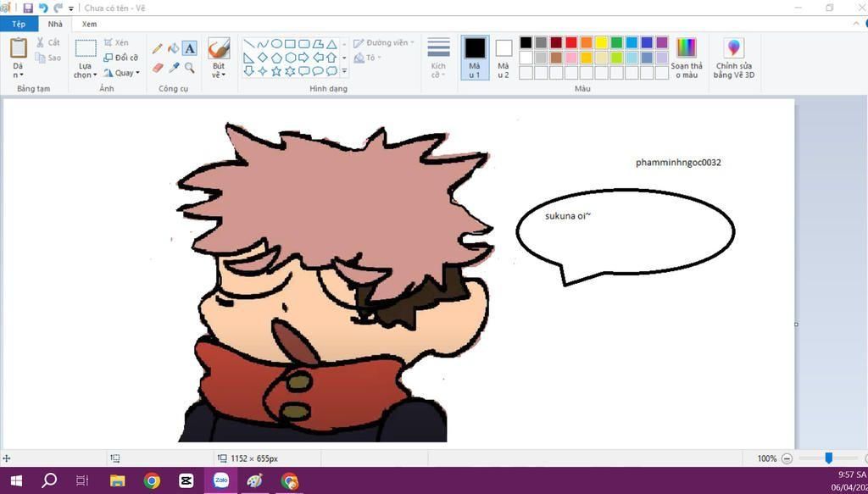
Task: Select the Color picker eyedropper tool
Action: click(x=173, y=68)
